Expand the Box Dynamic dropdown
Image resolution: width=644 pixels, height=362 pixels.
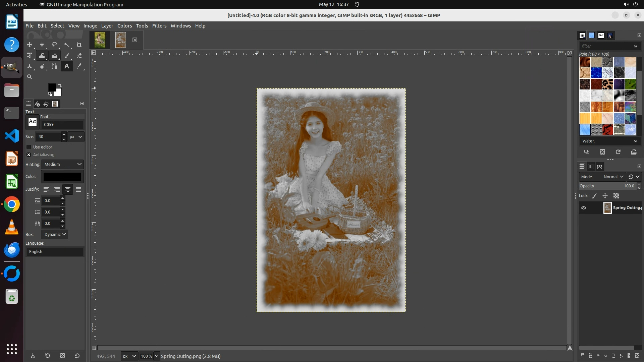[x=55, y=234]
